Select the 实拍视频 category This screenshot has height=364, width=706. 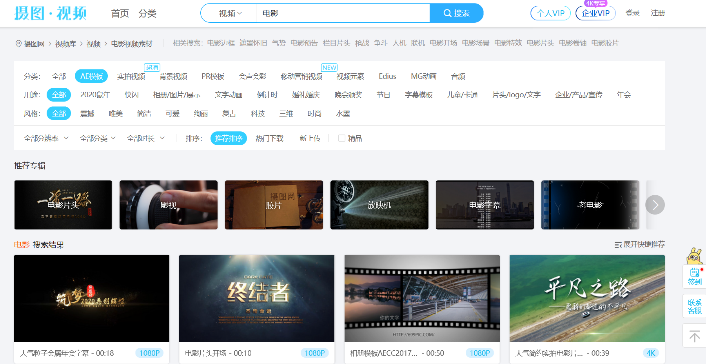click(x=131, y=76)
